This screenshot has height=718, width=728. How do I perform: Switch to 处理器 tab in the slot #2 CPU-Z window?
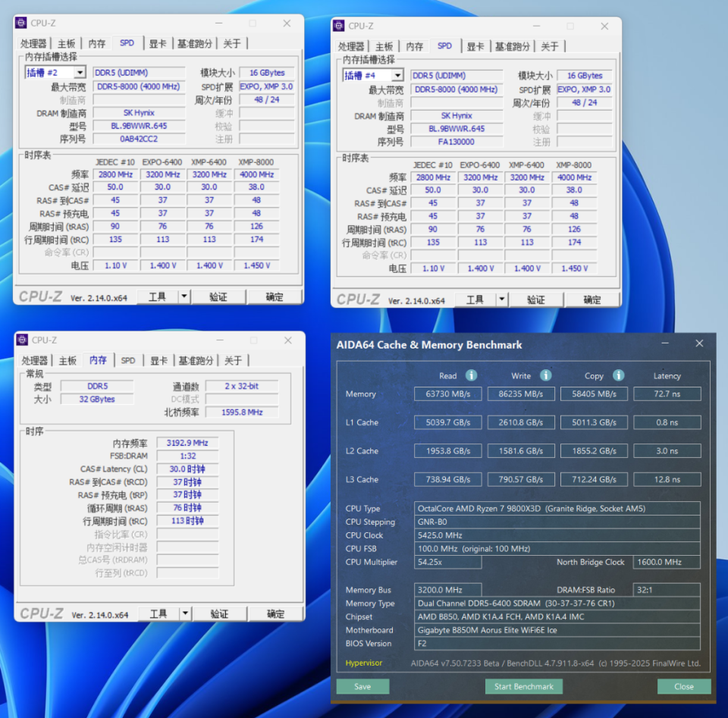[33, 44]
